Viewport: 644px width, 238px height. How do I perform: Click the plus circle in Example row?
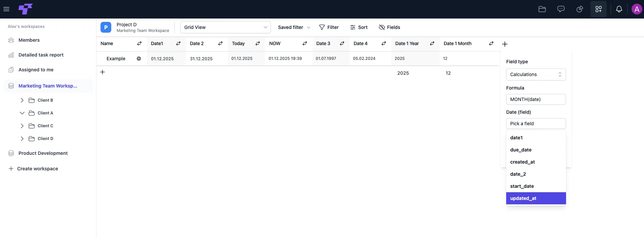pos(139,59)
